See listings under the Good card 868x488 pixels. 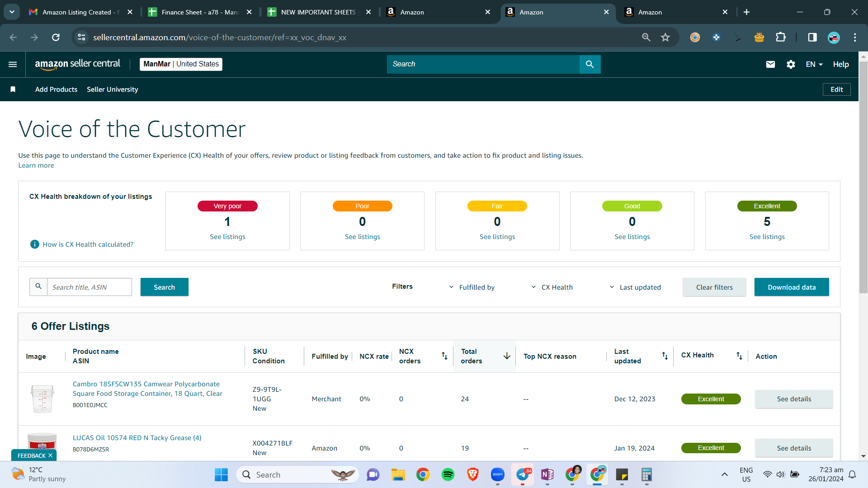coord(632,237)
